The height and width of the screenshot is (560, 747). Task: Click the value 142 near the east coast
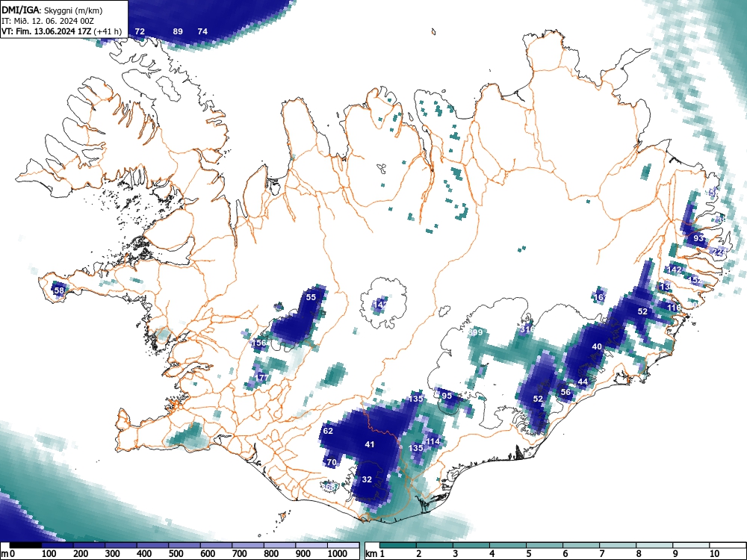click(674, 270)
